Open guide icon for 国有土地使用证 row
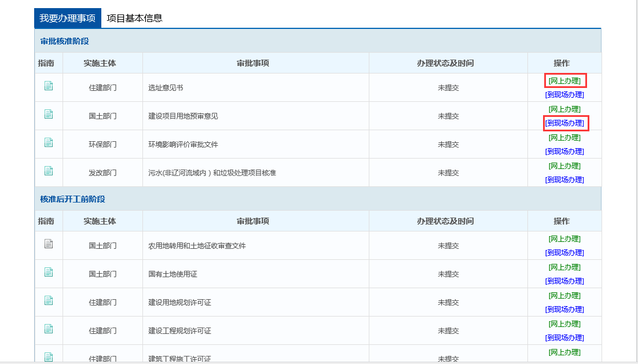This screenshot has height=364, width=638. point(49,273)
